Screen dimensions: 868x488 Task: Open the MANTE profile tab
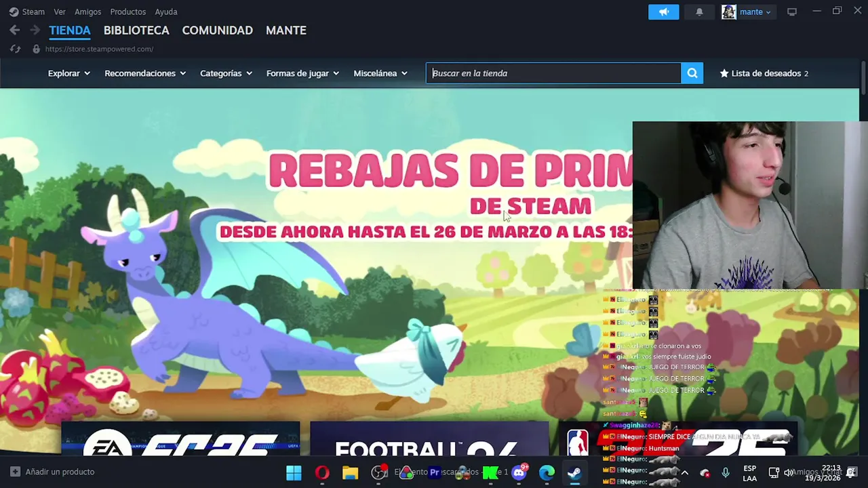286,30
